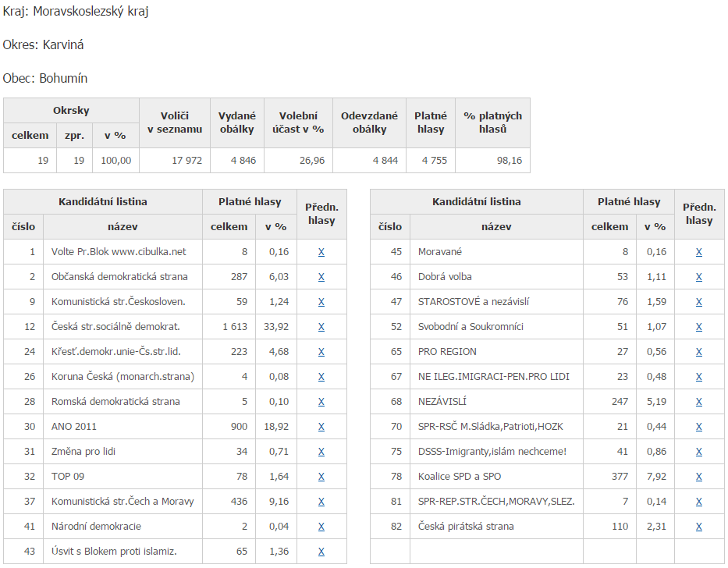Open preferential votes X for ANO 2011
Viewport: 728px width, 568px height.
[321, 427]
